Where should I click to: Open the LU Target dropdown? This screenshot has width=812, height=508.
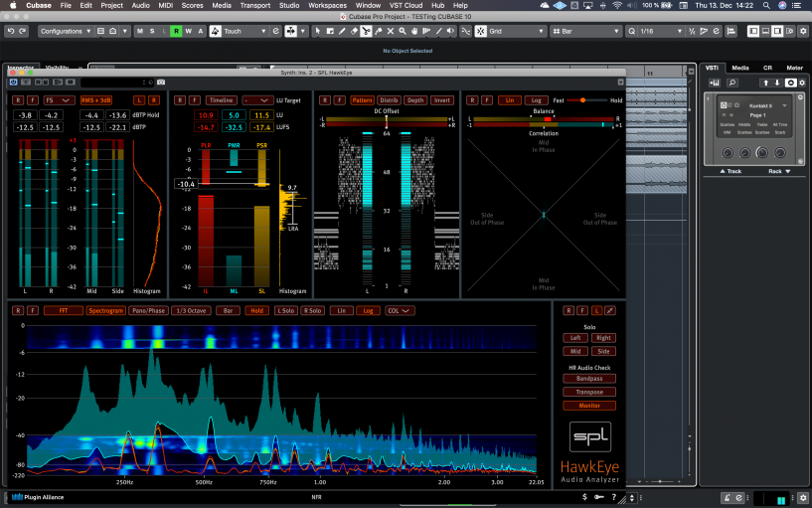257,100
